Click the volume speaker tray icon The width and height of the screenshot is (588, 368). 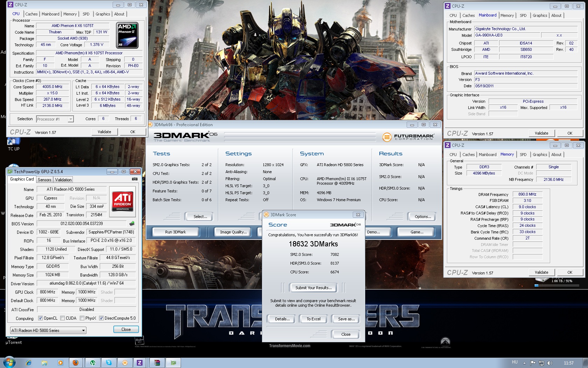click(549, 363)
